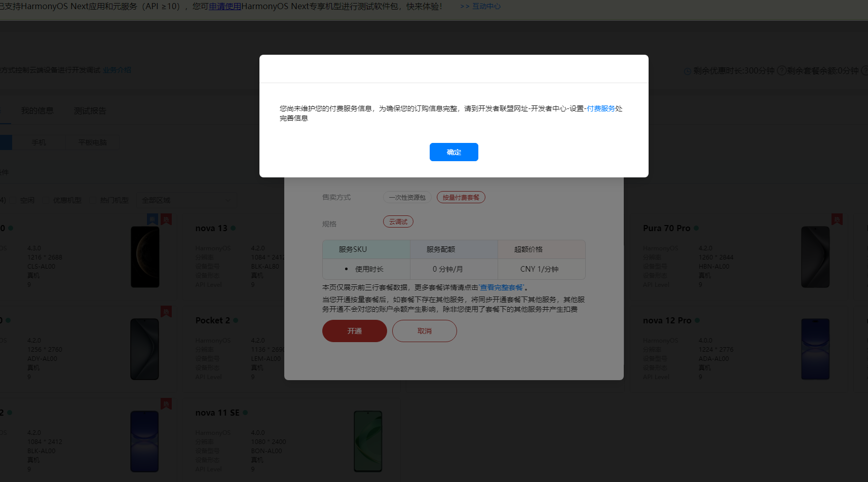Screen dimensions: 868x482
Task: Click the green status dot beside Pocket 2
Action: click(236, 320)
